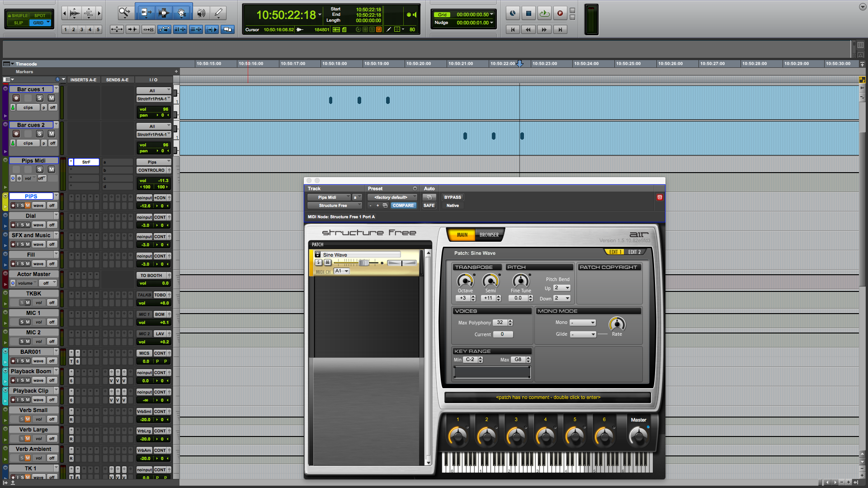The width and height of the screenshot is (868, 488).
Task: Open the Grid value dropdown arrow
Action: click(491, 14)
